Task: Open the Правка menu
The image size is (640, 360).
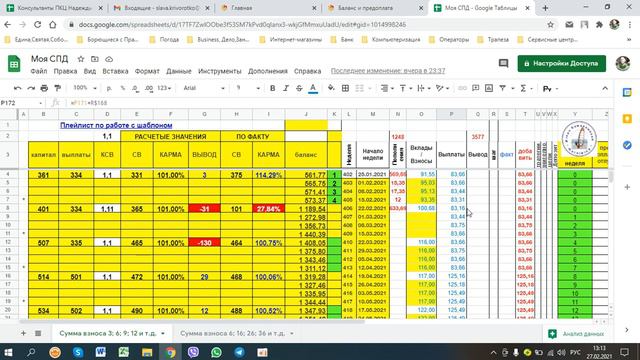Action: tap(65, 71)
